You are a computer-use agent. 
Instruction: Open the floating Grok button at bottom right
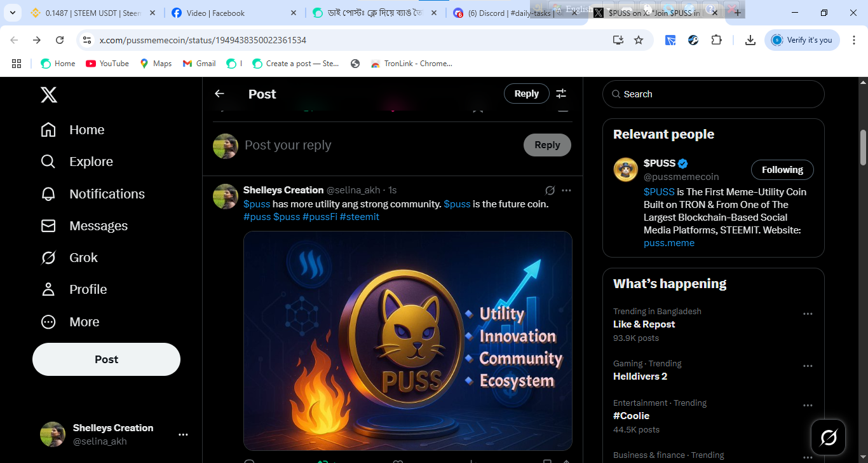click(829, 437)
